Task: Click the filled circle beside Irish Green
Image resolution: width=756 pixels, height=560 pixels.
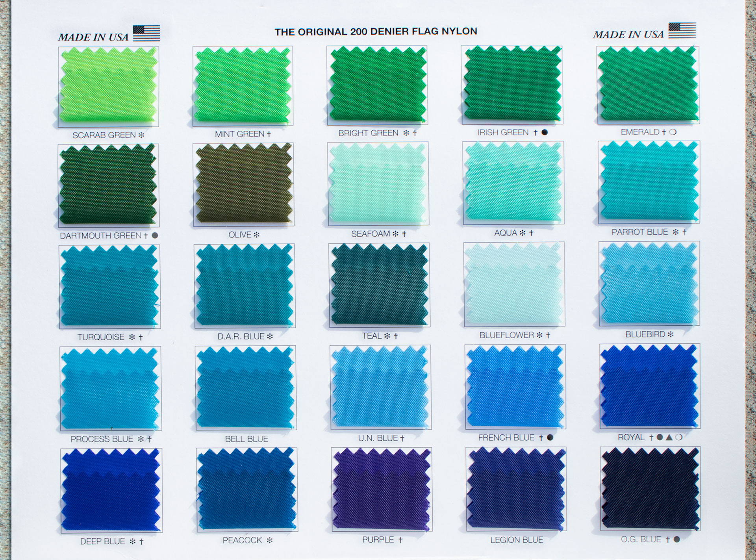Action: click(545, 133)
